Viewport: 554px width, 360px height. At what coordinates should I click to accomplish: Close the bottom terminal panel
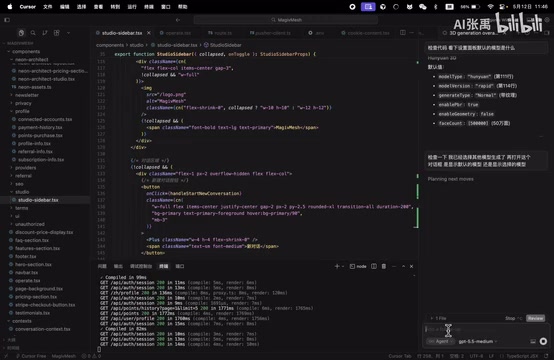point(412,266)
